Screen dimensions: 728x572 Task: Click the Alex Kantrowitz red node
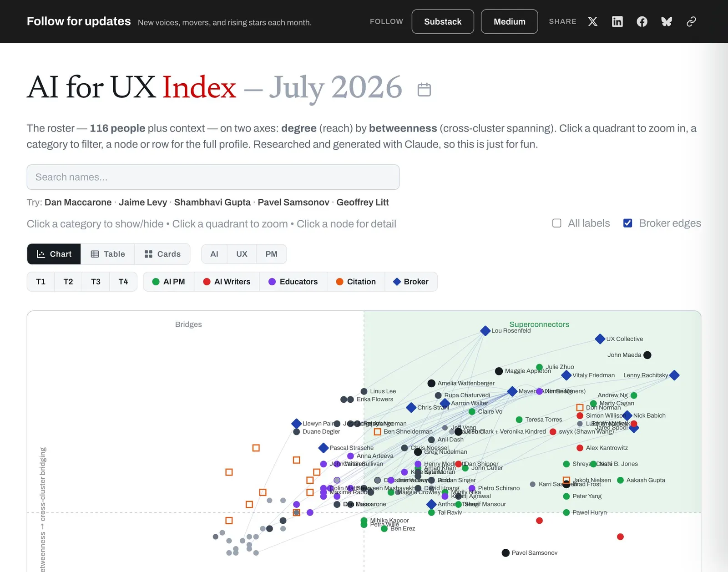[x=580, y=448]
